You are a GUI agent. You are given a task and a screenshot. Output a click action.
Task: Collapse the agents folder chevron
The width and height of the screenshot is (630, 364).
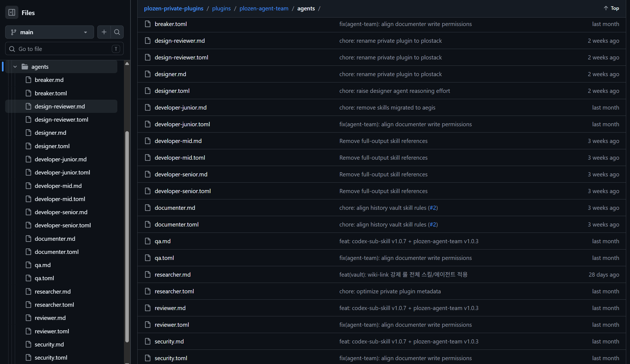15,67
